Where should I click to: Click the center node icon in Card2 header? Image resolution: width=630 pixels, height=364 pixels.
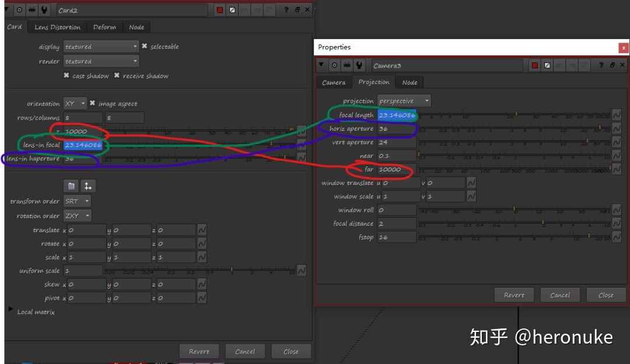pos(19,10)
